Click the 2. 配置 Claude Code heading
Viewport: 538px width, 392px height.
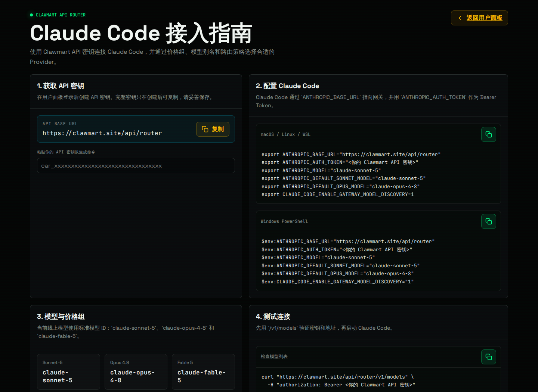pos(287,86)
